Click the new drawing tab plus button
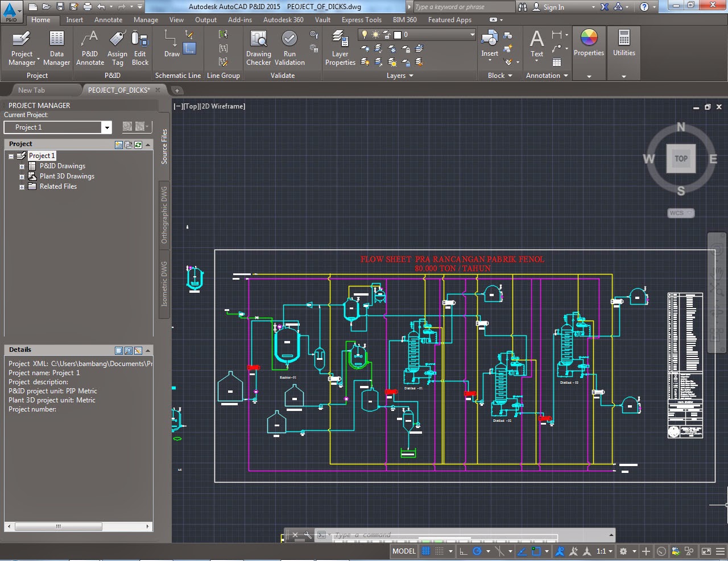 177,90
